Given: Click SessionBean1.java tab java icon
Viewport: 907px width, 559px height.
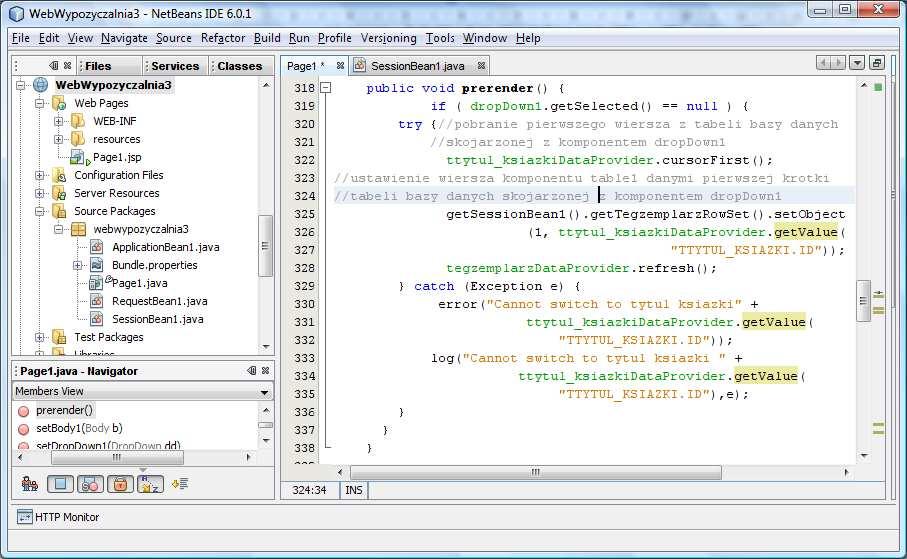Looking at the screenshot, I should pyautogui.click(x=360, y=65).
